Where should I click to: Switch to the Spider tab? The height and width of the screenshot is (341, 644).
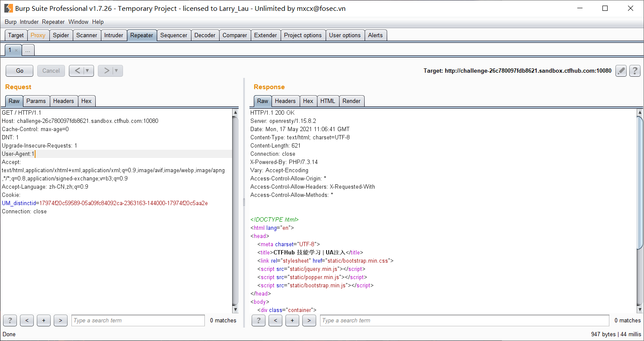[61, 35]
